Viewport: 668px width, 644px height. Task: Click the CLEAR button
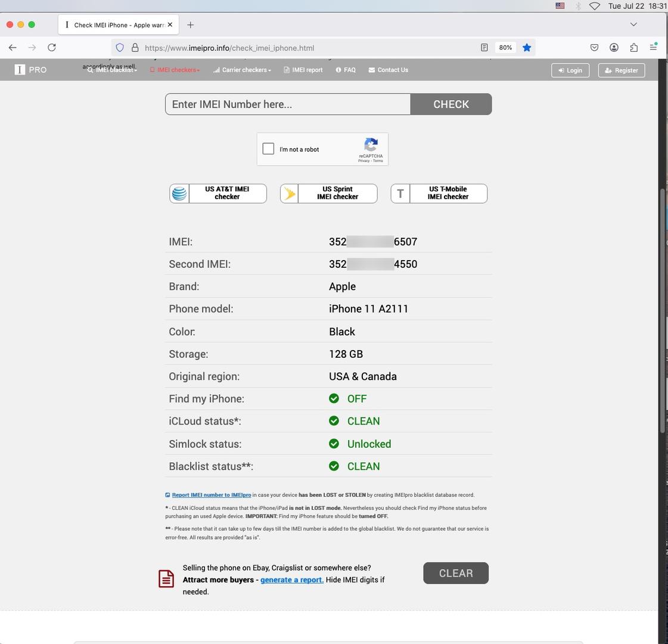coord(456,573)
